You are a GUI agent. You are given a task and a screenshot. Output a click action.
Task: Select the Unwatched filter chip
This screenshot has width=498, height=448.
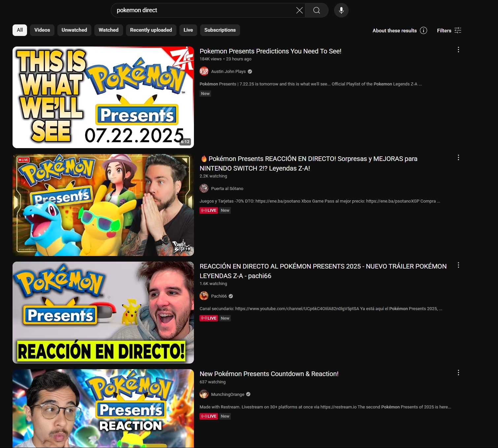point(74,30)
